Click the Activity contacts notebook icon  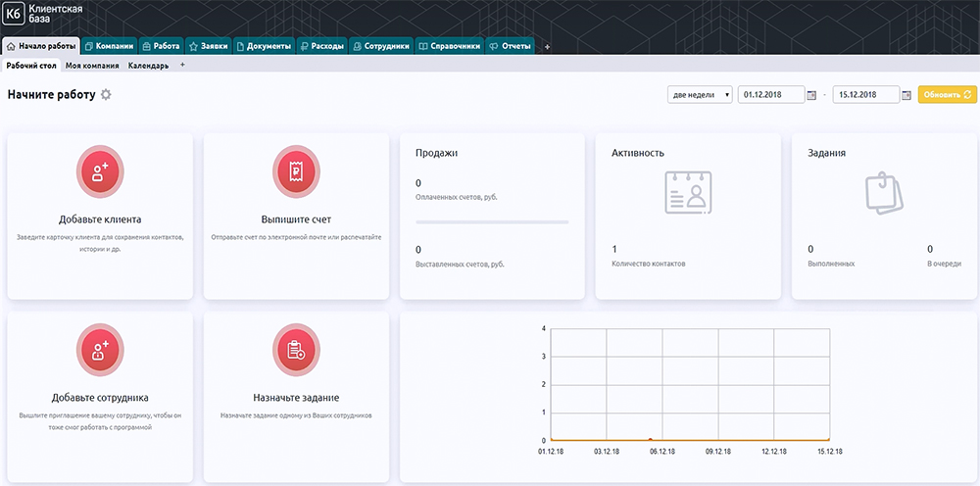(688, 192)
